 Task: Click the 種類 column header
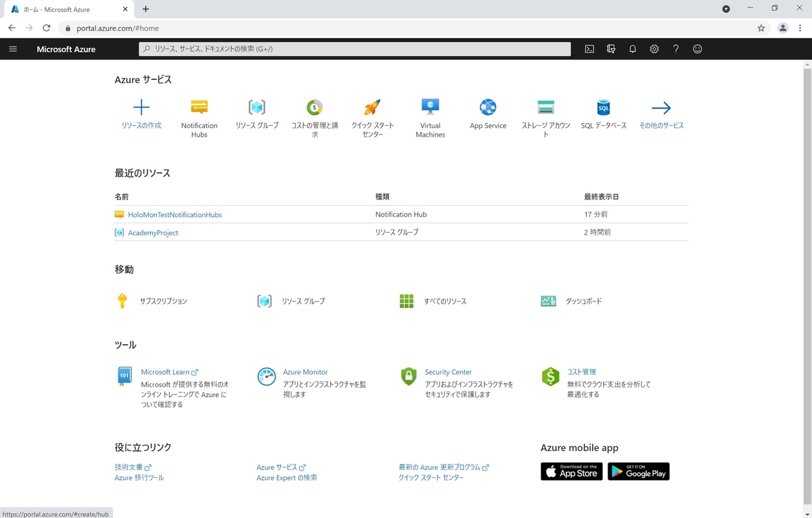pyautogui.click(x=382, y=197)
